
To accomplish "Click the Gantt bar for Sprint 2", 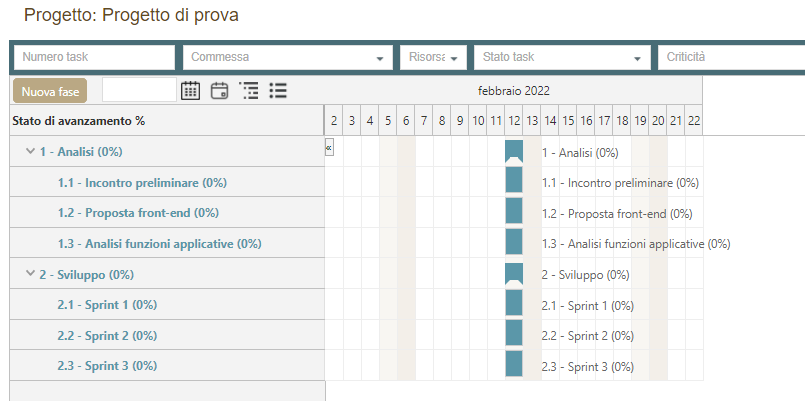I will coord(514,335).
